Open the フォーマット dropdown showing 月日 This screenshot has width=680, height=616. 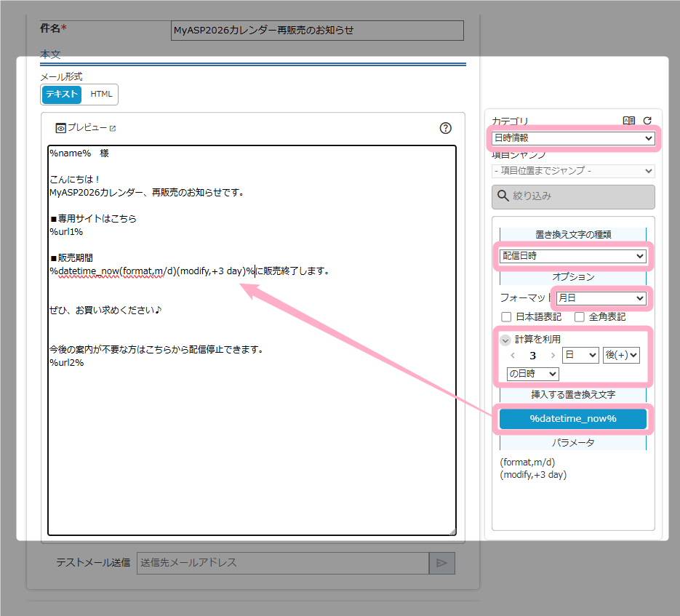600,298
